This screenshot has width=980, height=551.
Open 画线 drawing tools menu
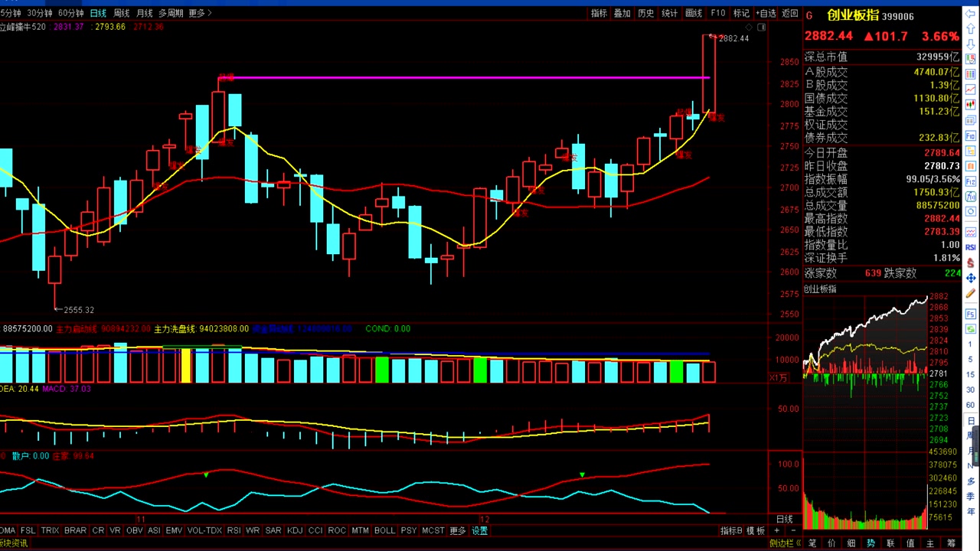694,13
